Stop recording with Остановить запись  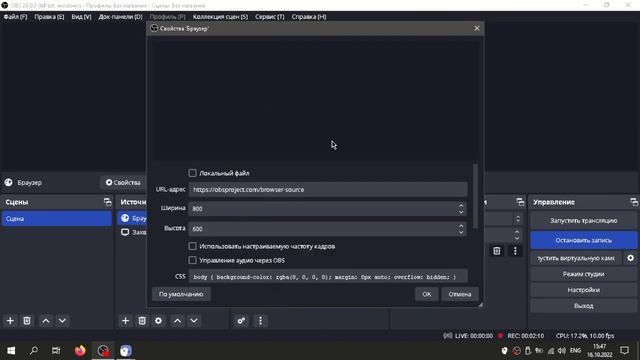tap(584, 240)
